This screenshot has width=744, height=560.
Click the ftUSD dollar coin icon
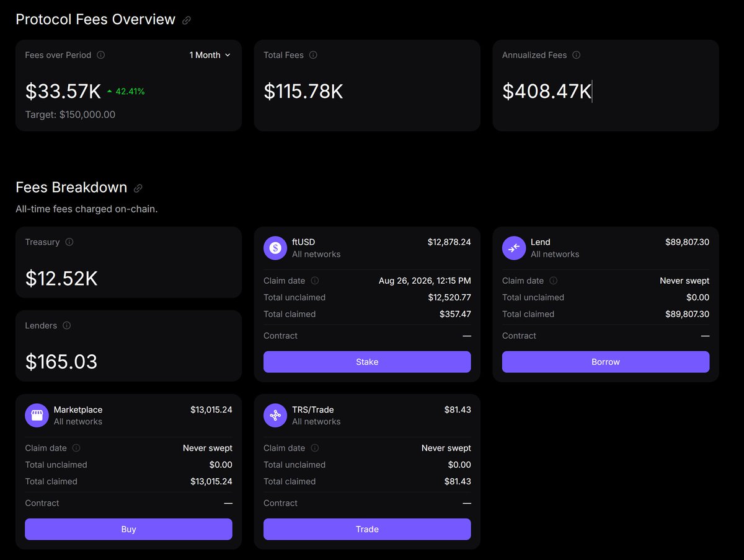click(275, 248)
